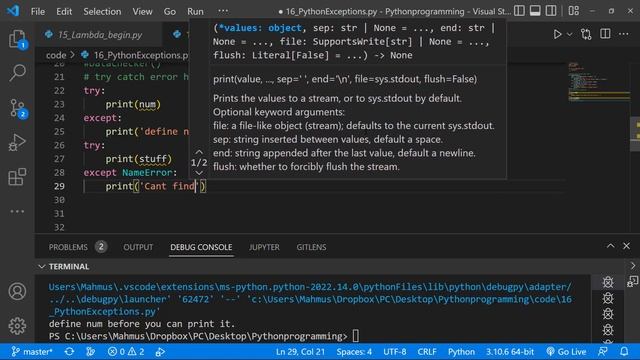Image resolution: width=640 pixels, height=360 pixels.
Task: Toggle primary side bar layout icon
Action: (x=519, y=11)
